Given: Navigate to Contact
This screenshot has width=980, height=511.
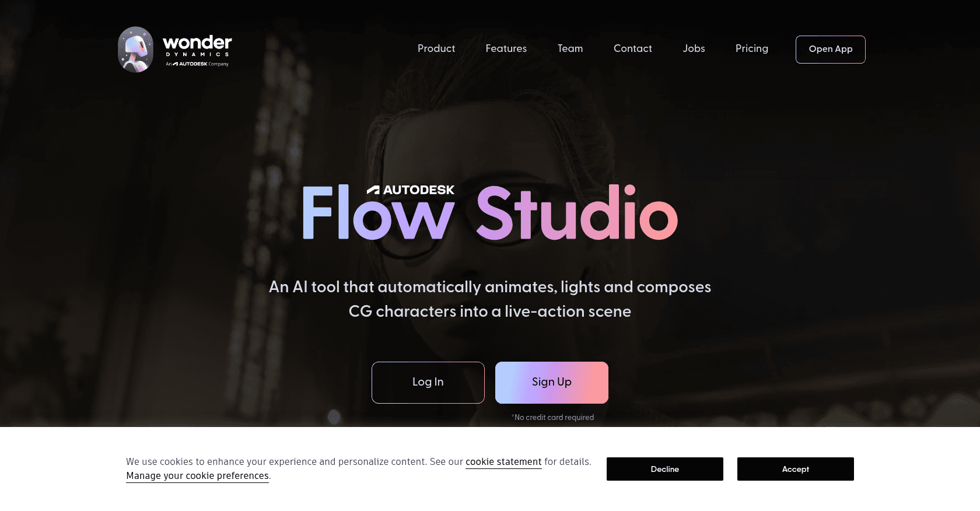Looking at the screenshot, I should click(x=633, y=48).
